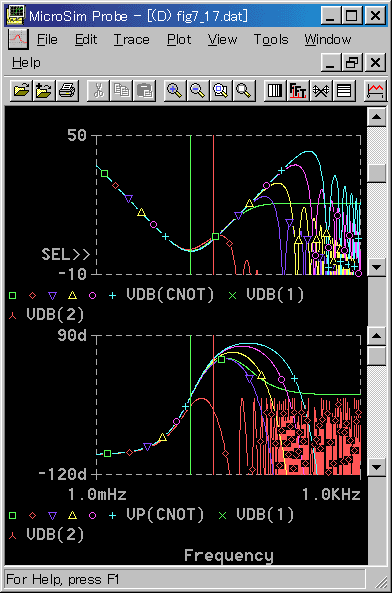Click the 1.0mHz axis label

point(97,494)
